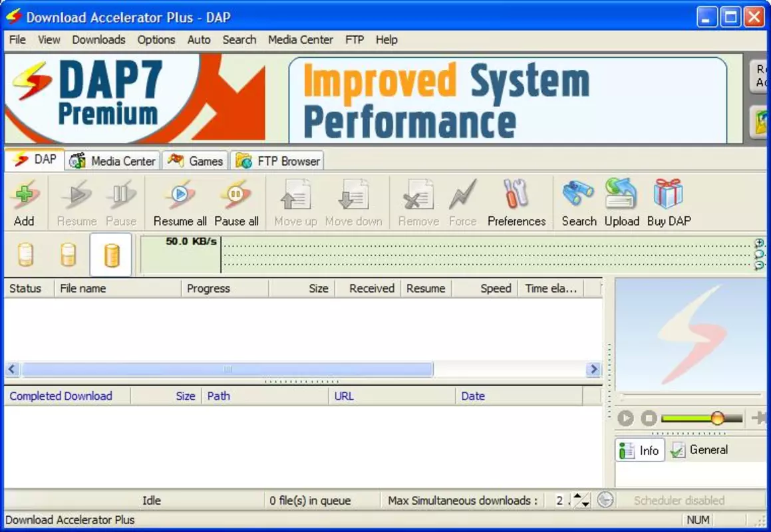Open the Downloads menu

point(99,40)
